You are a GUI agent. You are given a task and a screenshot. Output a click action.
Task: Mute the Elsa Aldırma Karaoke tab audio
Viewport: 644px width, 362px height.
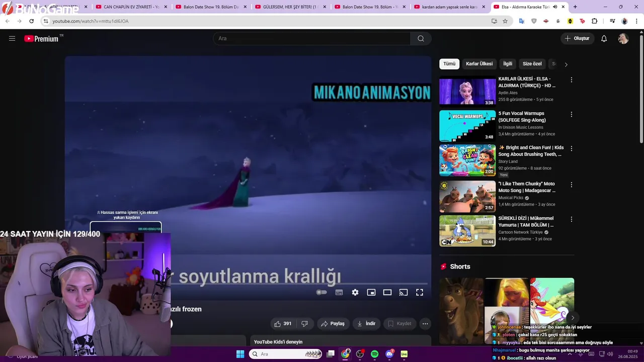click(x=555, y=7)
